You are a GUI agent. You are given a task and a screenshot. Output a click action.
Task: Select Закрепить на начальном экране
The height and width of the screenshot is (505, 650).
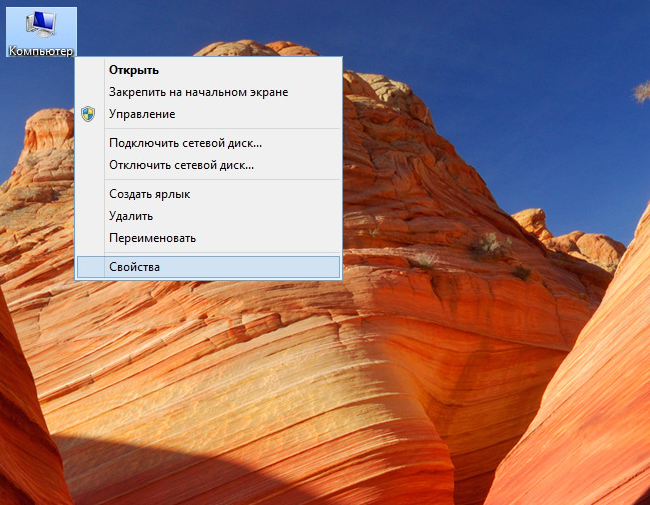tap(198, 92)
